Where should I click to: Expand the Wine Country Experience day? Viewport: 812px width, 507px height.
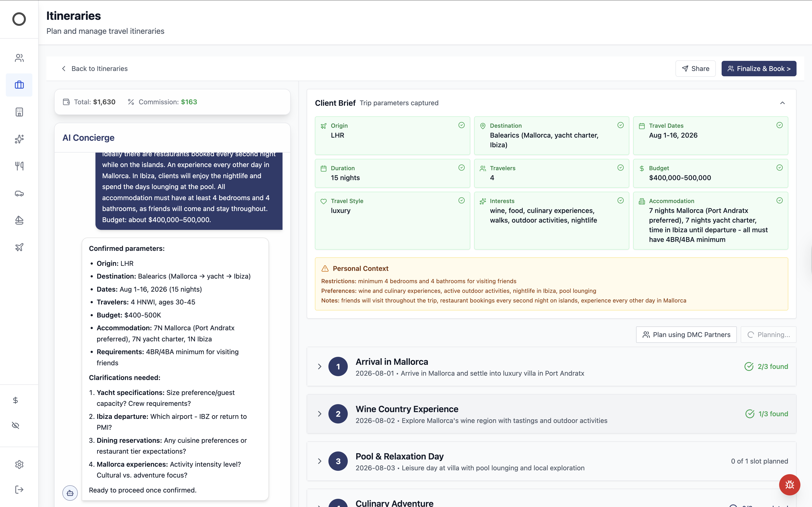point(319,414)
